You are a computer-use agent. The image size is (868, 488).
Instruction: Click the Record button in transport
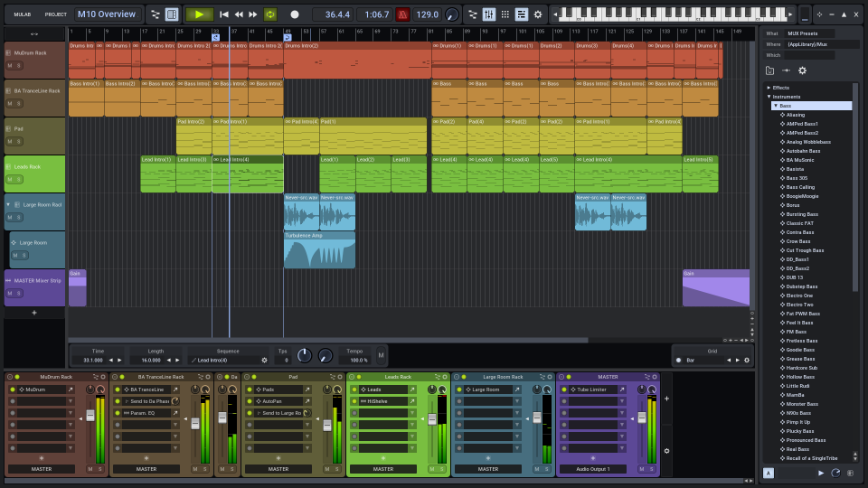point(294,14)
